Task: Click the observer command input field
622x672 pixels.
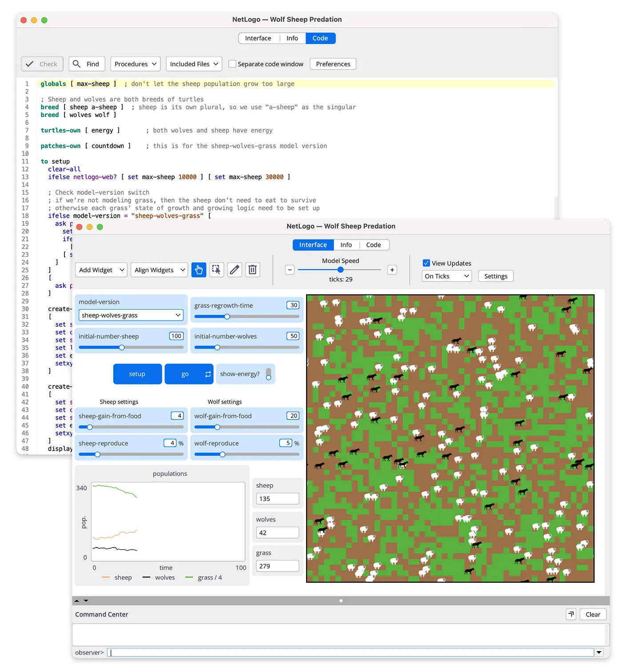Action: click(351, 652)
